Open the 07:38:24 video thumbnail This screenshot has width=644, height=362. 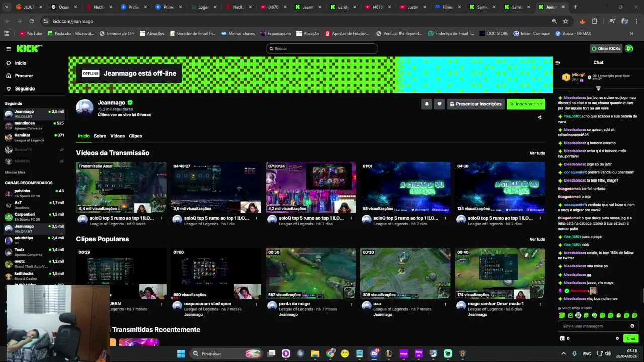coord(310,187)
